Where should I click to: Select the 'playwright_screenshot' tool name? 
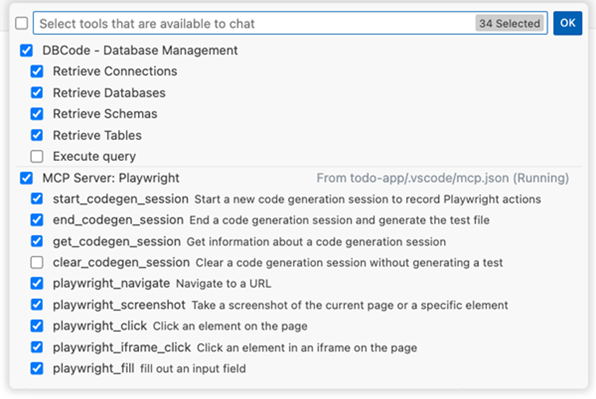(119, 304)
